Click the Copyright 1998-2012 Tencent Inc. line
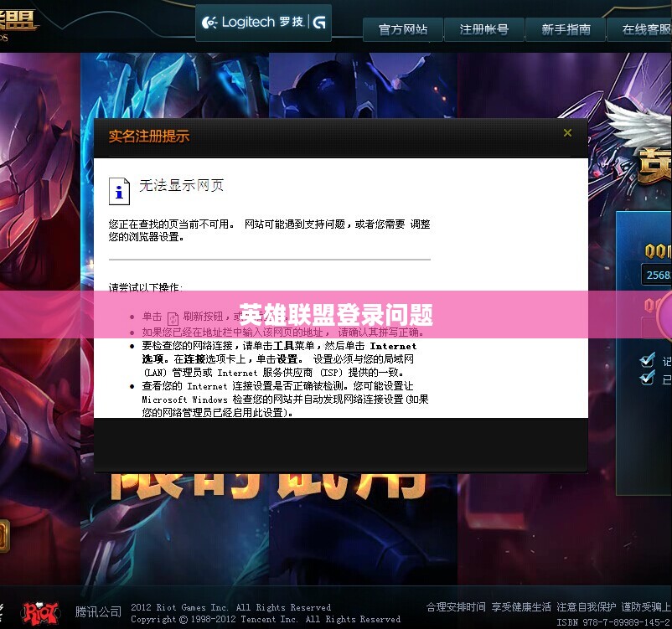 click(x=266, y=619)
